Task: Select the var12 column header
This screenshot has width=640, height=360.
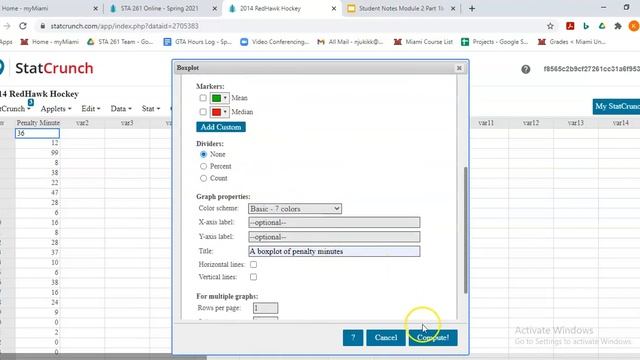Action: (531, 123)
